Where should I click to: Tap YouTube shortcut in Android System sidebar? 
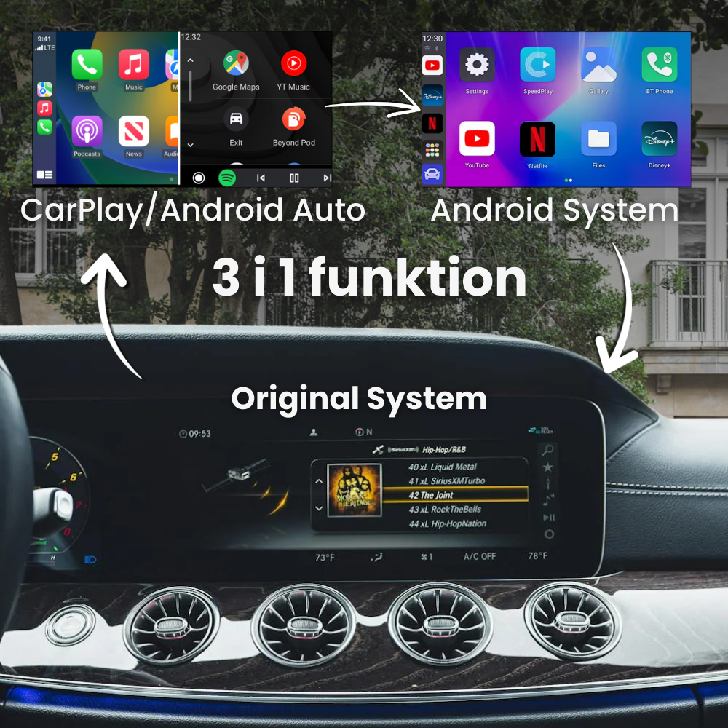[x=432, y=66]
